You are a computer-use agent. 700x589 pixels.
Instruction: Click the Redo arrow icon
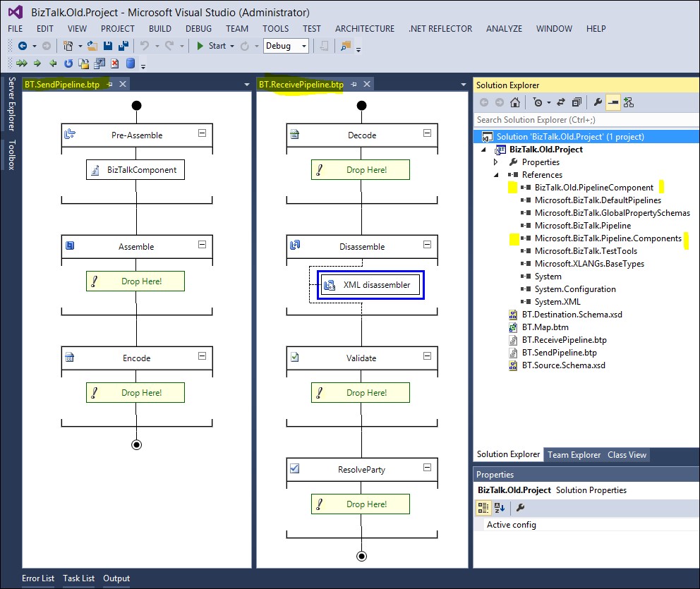coord(169,46)
